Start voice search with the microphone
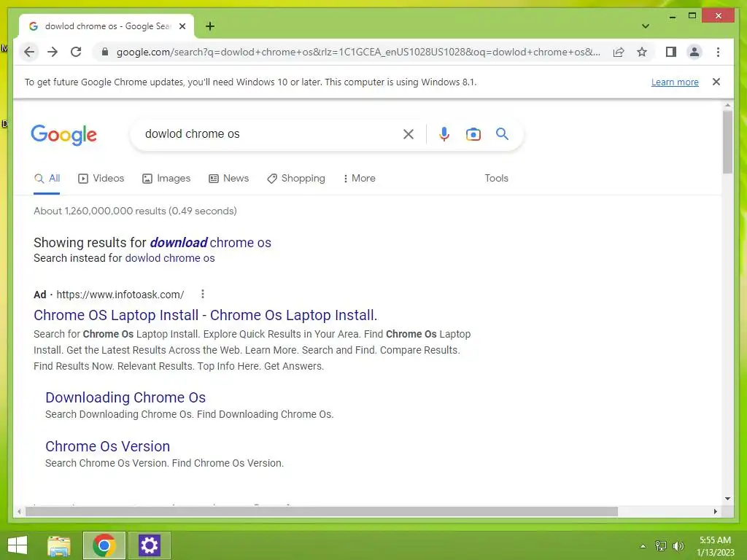The width and height of the screenshot is (747, 560). (444, 134)
